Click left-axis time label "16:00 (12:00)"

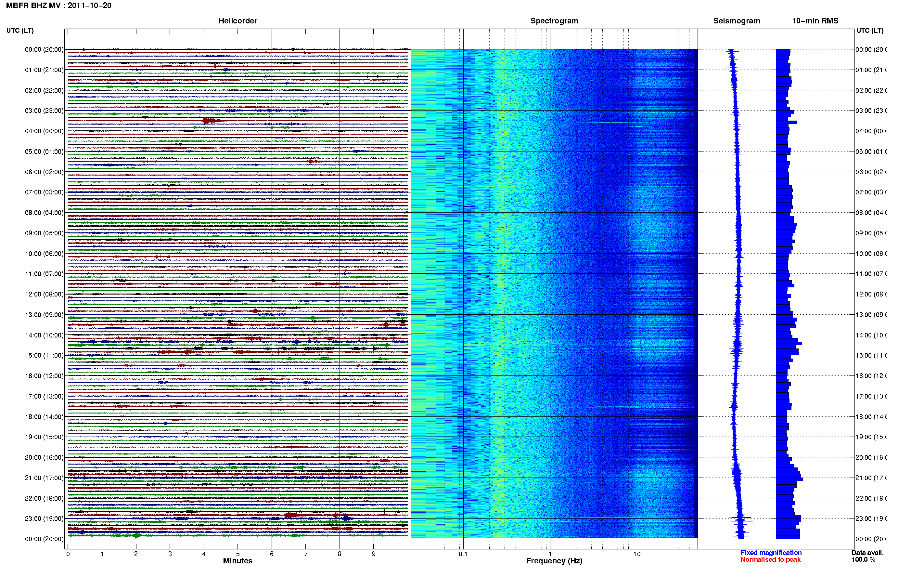pos(44,376)
